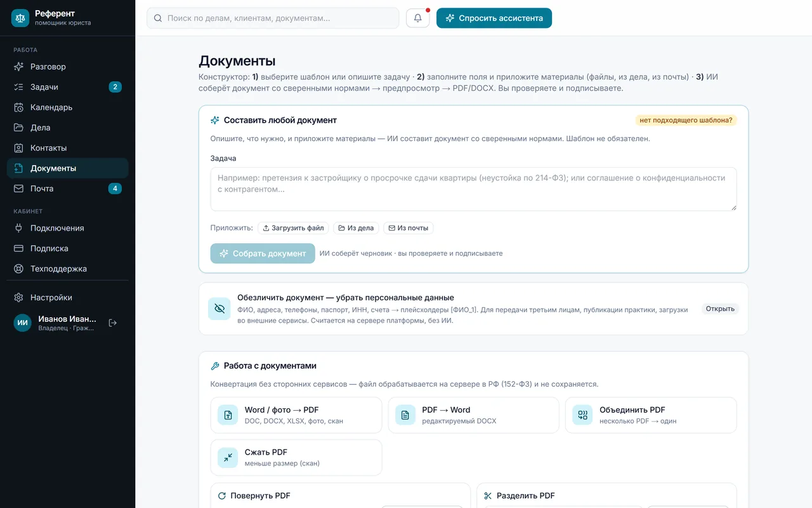Click the PDF → Word document icon
Screen dimensions: 812x508
click(x=405, y=415)
